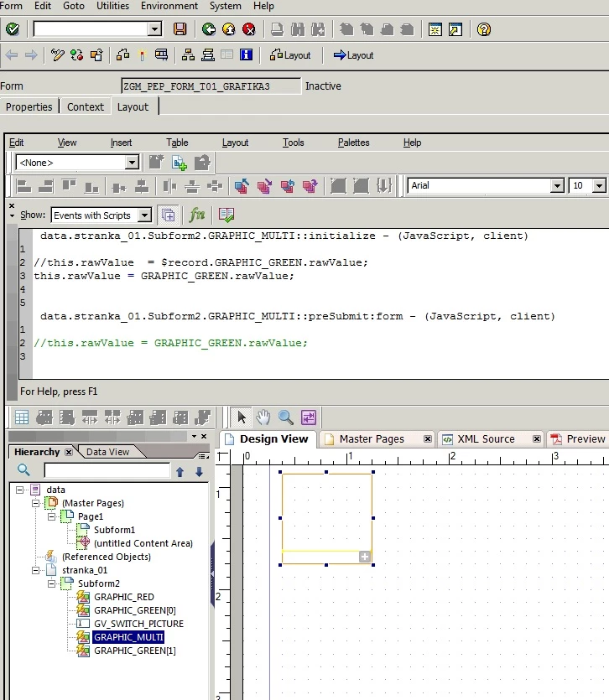Open the font size 10 dropdown
This screenshot has width=609, height=700.
(599, 185)
